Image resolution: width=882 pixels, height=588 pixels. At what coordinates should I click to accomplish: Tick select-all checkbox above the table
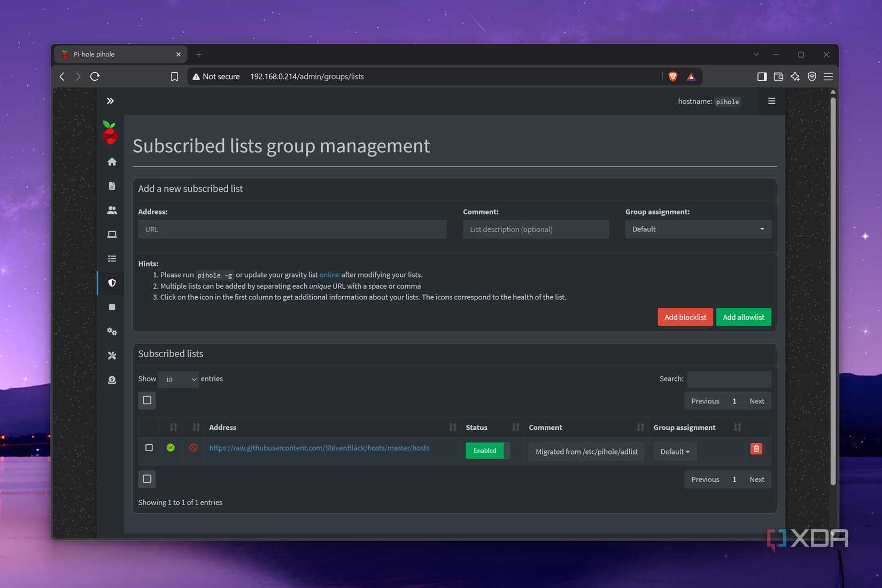coord(147,400)
